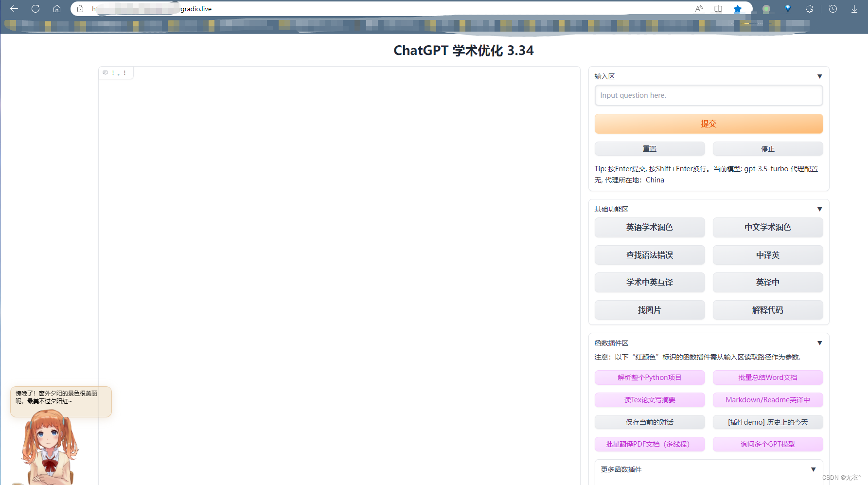Click 查找语法错误 button
Image resolution: width=868 pixels, height=485 pixels.
point(650,255)
